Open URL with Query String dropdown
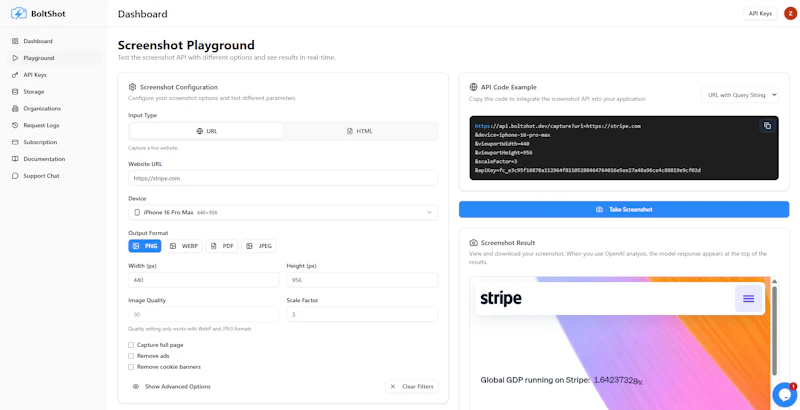 point(740,94)
